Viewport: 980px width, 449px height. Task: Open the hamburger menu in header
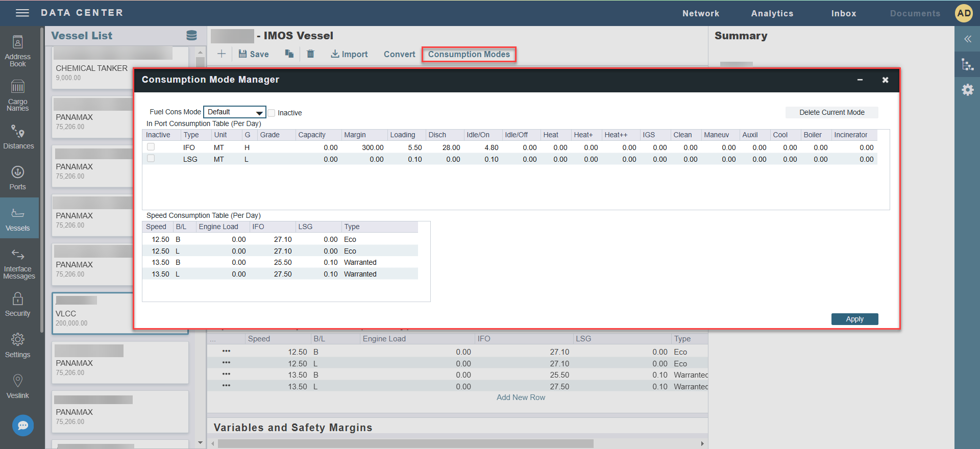[x=22, y=13]
